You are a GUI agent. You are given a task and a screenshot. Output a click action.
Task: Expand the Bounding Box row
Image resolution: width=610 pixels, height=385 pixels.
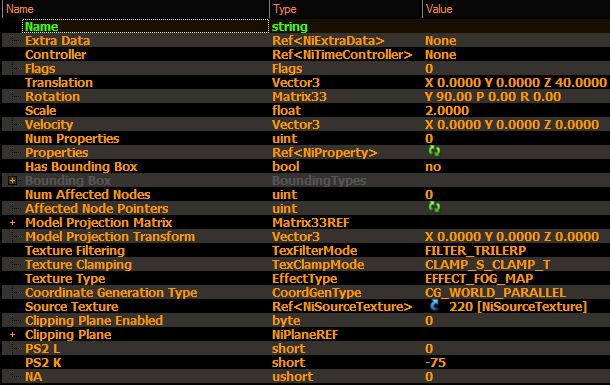[x=12, y=180]
